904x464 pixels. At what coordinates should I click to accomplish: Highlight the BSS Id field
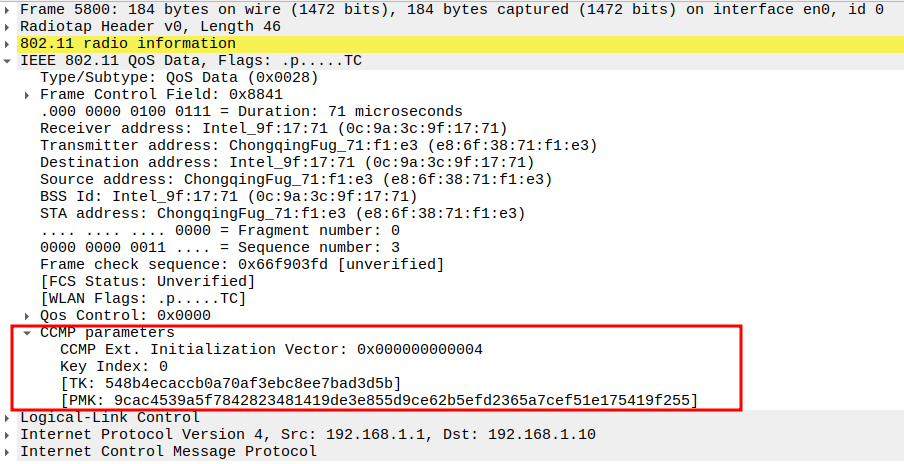coord(228,196)
